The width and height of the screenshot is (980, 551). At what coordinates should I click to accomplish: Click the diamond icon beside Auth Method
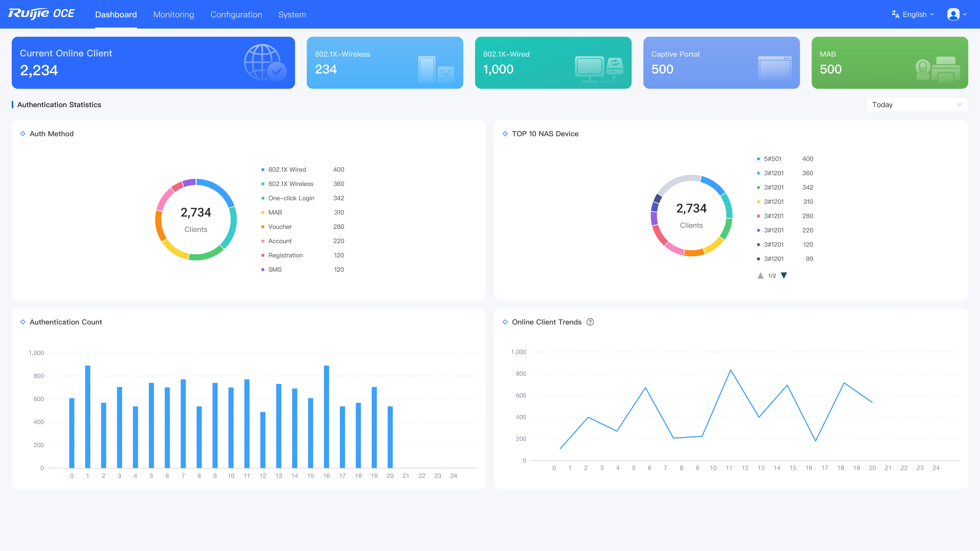pyautogui.click(x=23, y=134)
